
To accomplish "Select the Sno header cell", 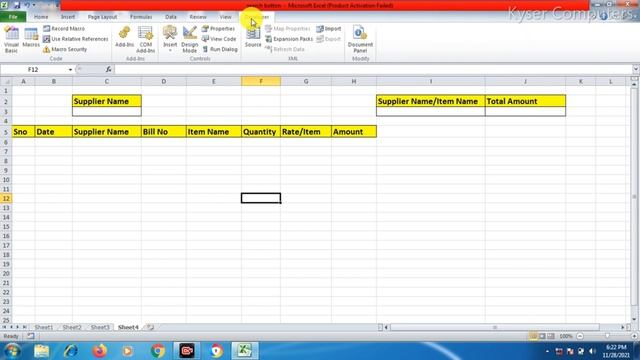I will pyautogui.click(x=23, y=132).
